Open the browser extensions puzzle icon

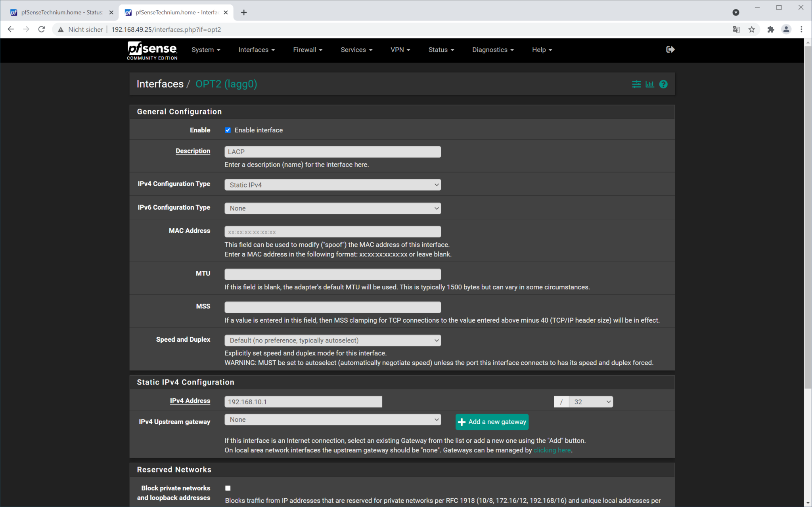(770, 29)
